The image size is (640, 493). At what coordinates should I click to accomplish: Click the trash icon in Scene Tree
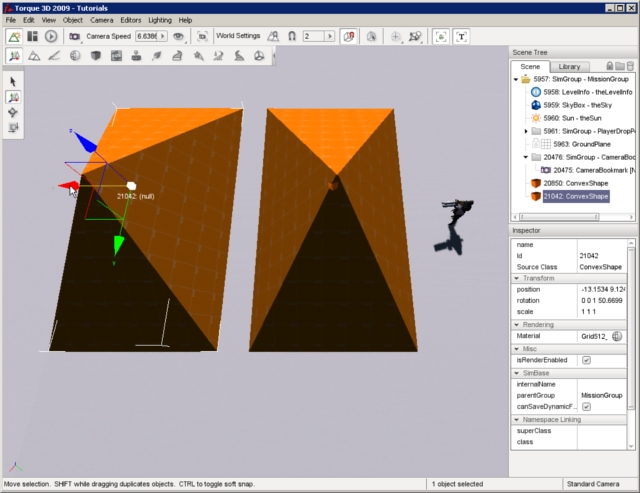pos(628,66)
